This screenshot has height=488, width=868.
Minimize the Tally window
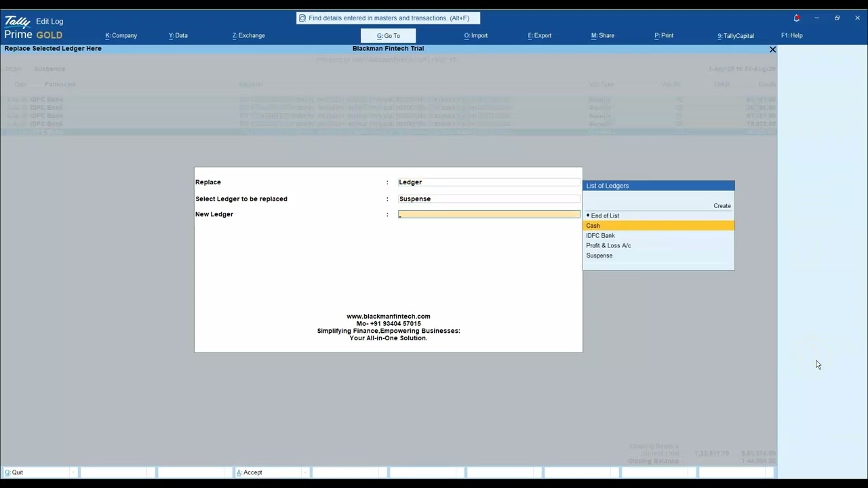click(817, 18)
